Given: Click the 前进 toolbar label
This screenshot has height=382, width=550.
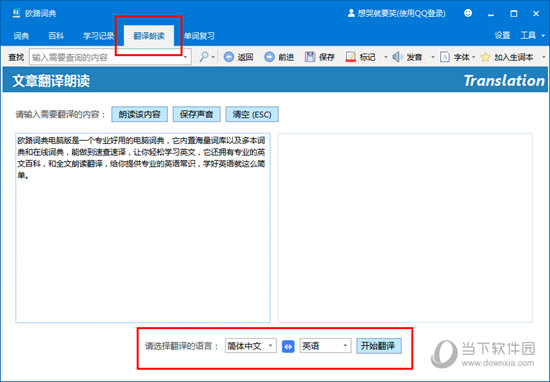Looking at the screenshot, I should (x=286, y=57).
